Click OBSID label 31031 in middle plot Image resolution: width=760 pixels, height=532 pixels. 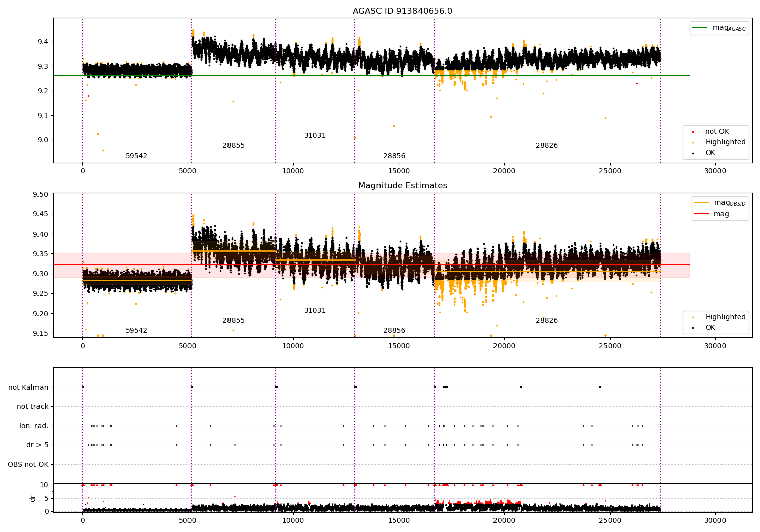(315, 311)
